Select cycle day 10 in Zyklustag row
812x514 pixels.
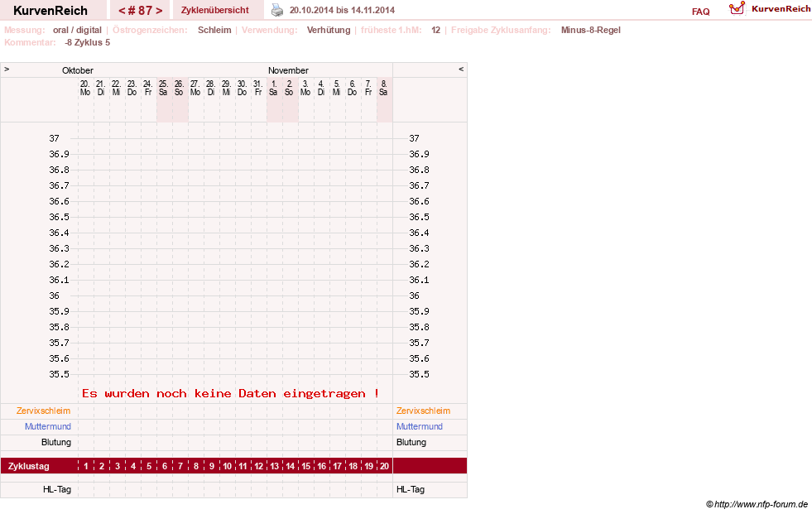228,466
